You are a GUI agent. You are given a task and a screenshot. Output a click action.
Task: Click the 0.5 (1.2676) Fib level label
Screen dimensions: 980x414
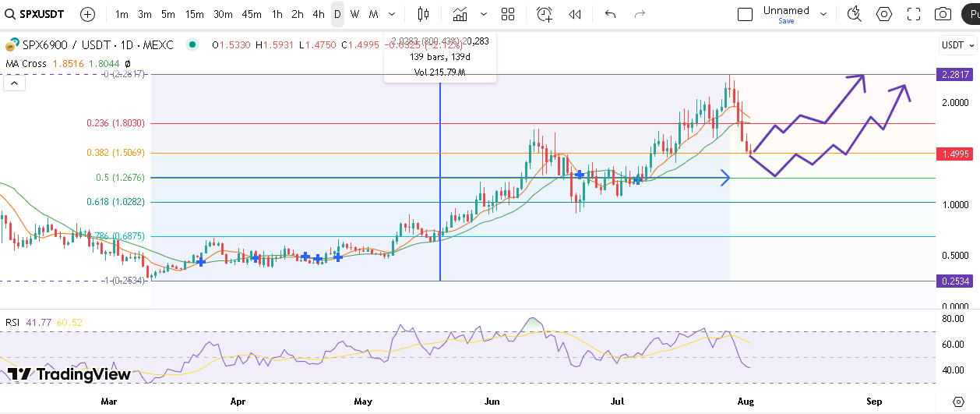121,178
